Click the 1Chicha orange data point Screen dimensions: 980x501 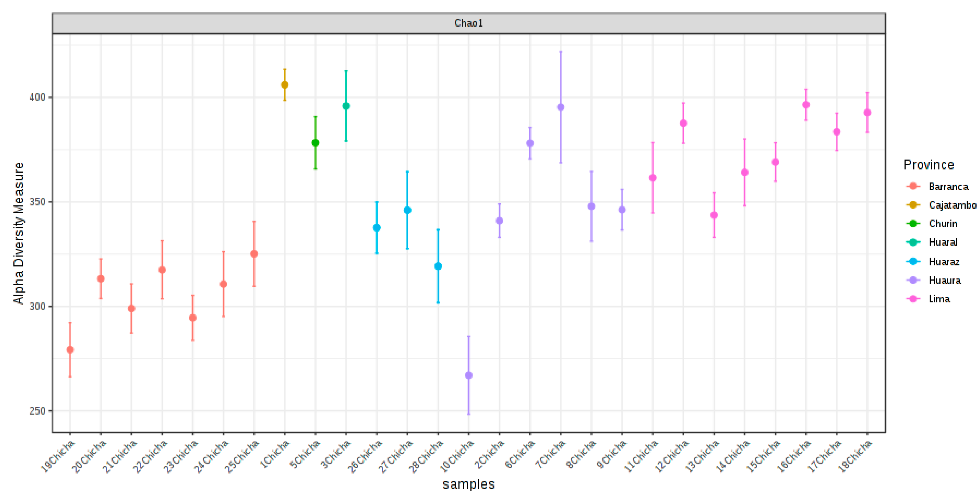click(x=284, y=85)
